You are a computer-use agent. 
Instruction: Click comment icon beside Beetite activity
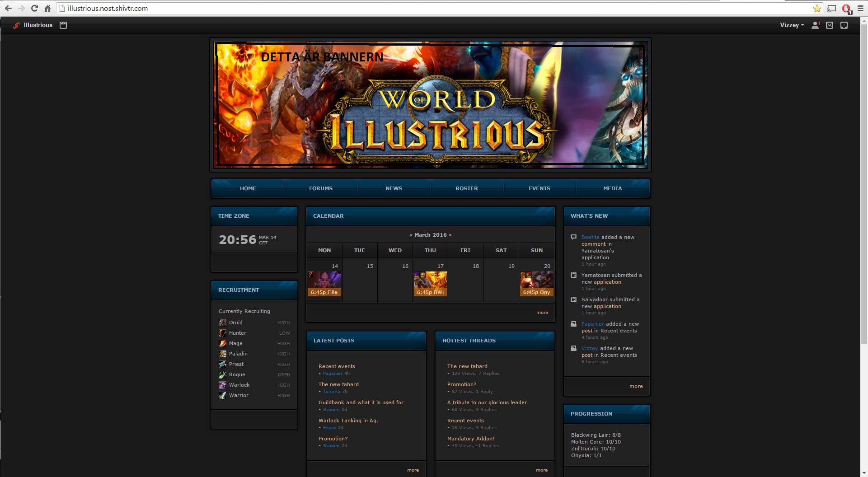tap(573, 237)
